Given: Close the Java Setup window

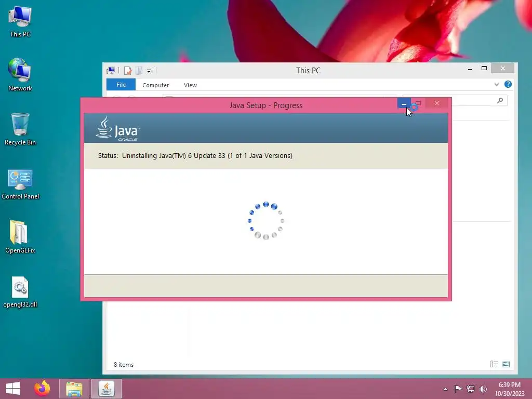Looking at the screenshot, I should click(x=436, y=103).
